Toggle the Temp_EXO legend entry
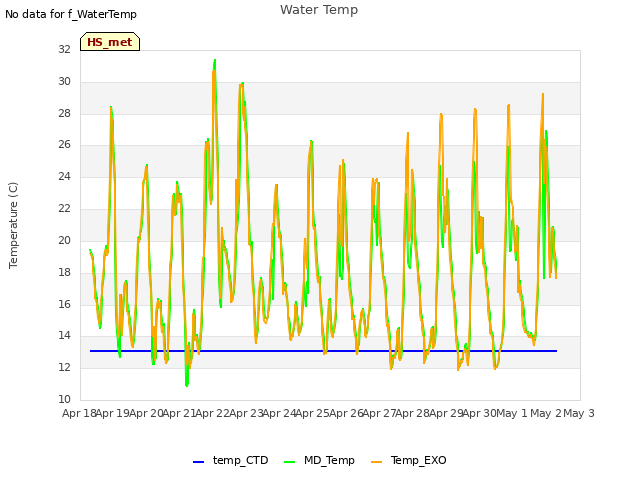 pyautogui.click(x=409, y=460)
